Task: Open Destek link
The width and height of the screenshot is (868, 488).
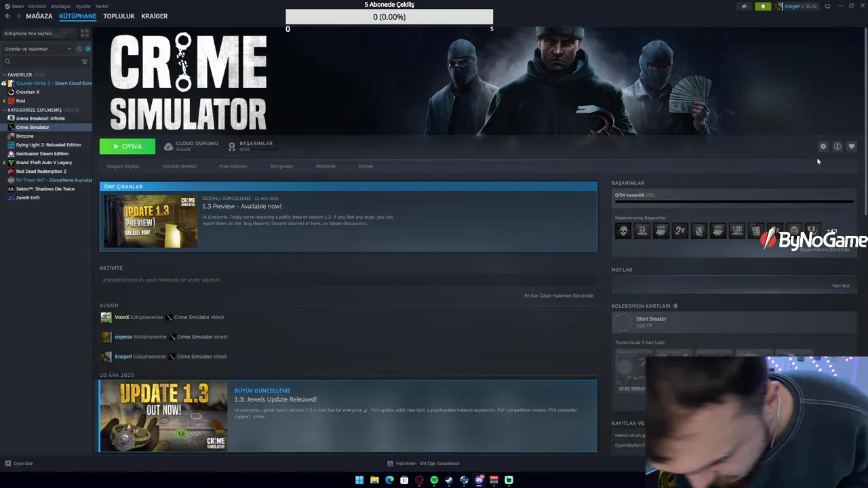Action: coord(366,166)
